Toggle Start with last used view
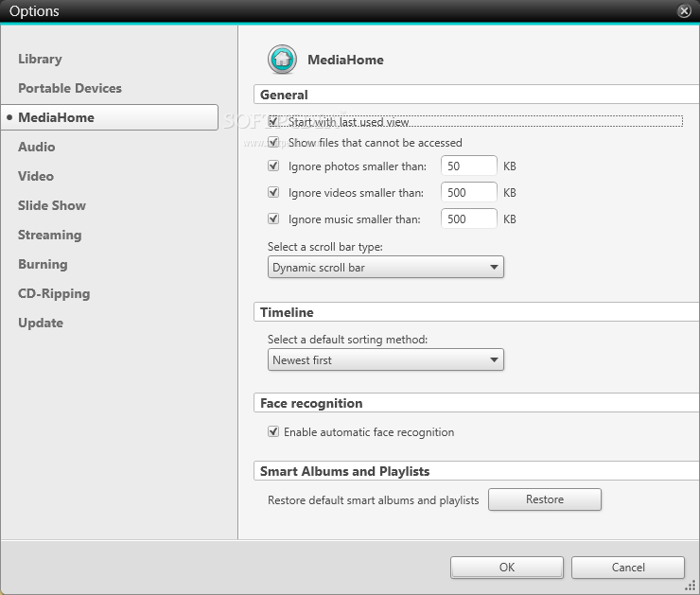 coord(273,121)
